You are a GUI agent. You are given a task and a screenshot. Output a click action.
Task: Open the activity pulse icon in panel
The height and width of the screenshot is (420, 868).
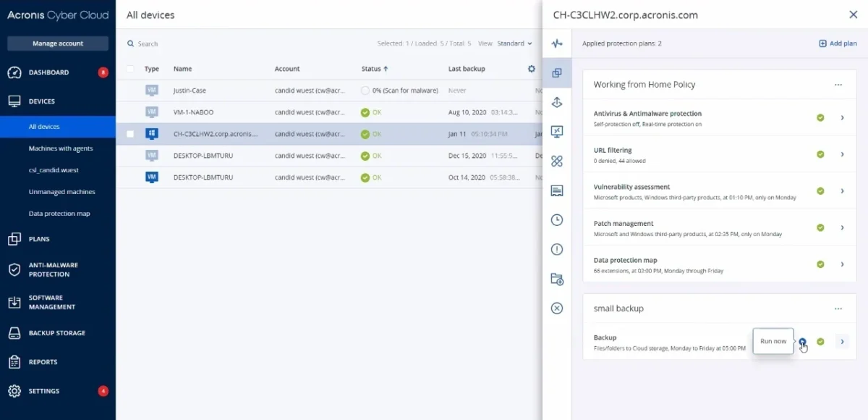click(x=557, y=43)
